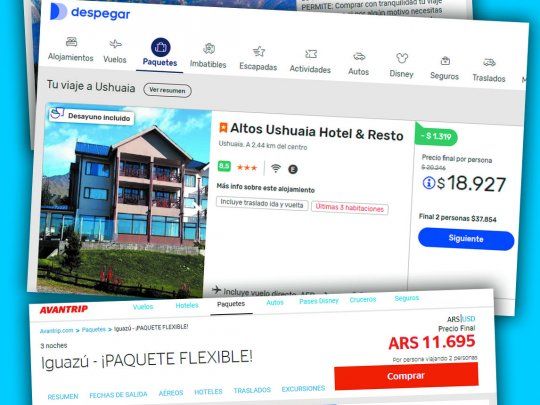Viewport: 540px width, 405px height.
Task: Open the Traslados van icon
Action: point(489,63)
